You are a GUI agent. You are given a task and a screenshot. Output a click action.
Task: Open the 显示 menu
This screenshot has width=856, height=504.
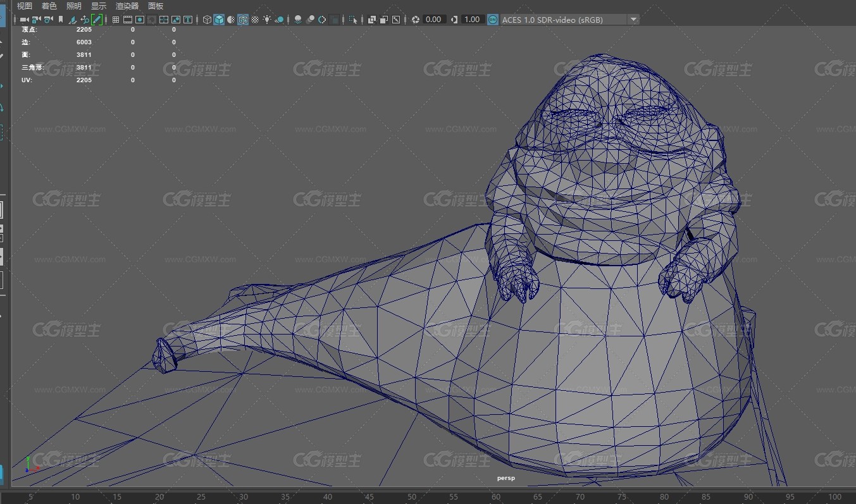click(x=99, y=6)
